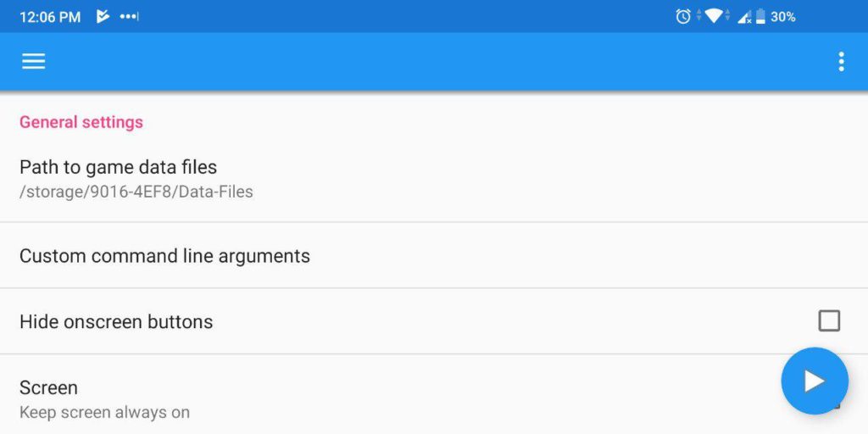The height and width of the screenshot is (434, 868).
Task: Tap the /storage/9016-4EF8/Data-Files path text
Action: 136,192
